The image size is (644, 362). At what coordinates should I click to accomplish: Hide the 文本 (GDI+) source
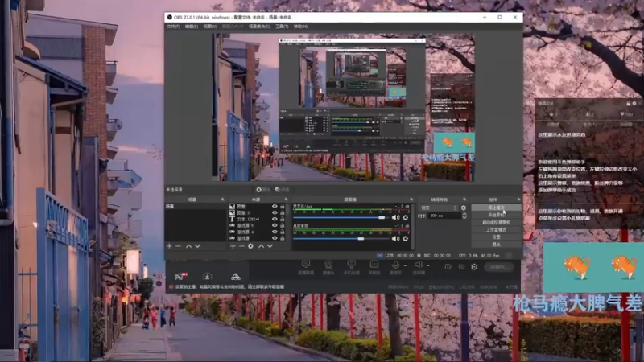click(x=275, y=219)
